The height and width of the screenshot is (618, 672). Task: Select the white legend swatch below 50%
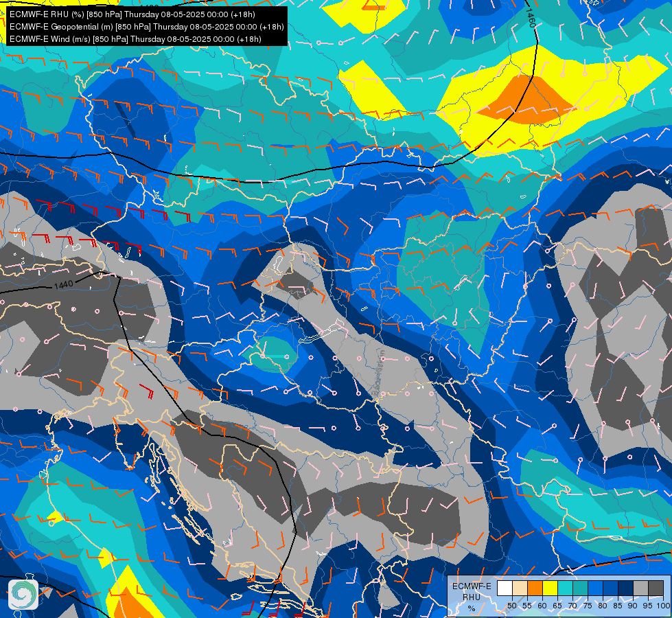click(x=505, y=588)
